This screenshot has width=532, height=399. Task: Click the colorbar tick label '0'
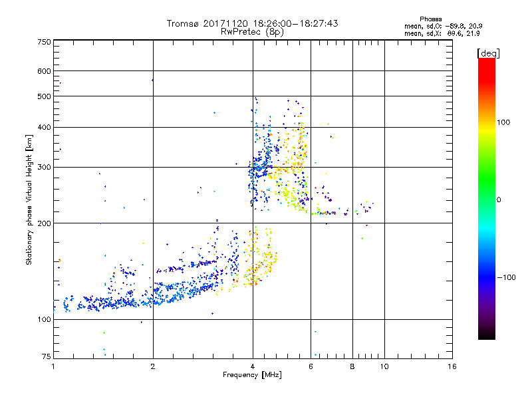click(x=499, y=200)
